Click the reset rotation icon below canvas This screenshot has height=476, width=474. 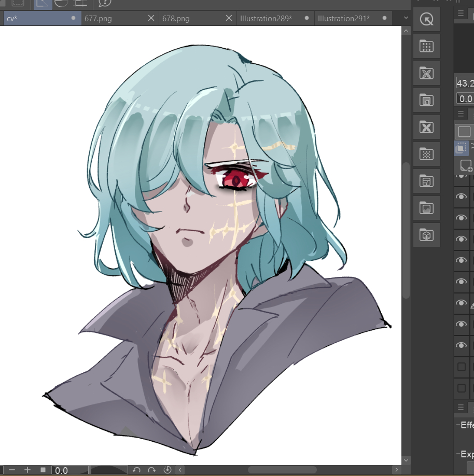(167, 470)
